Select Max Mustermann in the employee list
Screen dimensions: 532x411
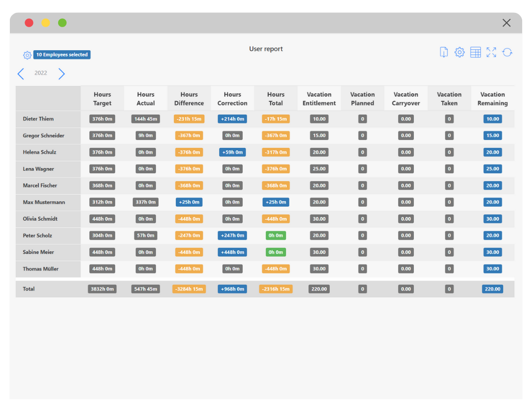44,202
